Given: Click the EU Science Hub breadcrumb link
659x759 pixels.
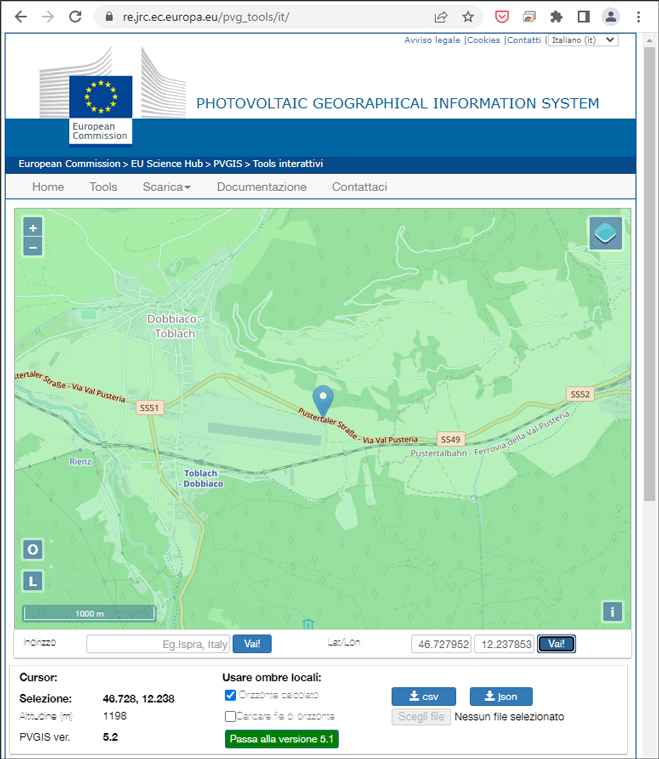Looking at the screenshot, I should click(167, 164).
